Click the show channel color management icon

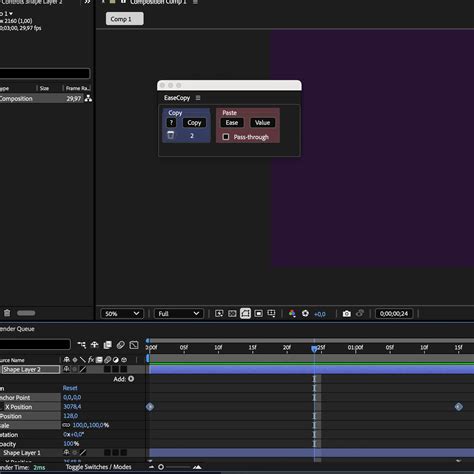(x=292, y=314)
